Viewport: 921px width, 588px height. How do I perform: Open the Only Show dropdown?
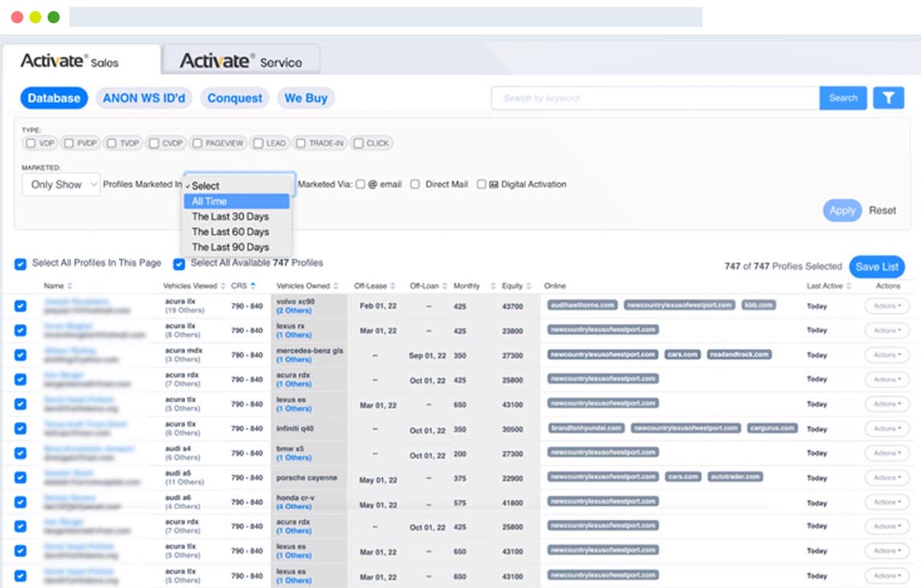(x=62, y=184)
